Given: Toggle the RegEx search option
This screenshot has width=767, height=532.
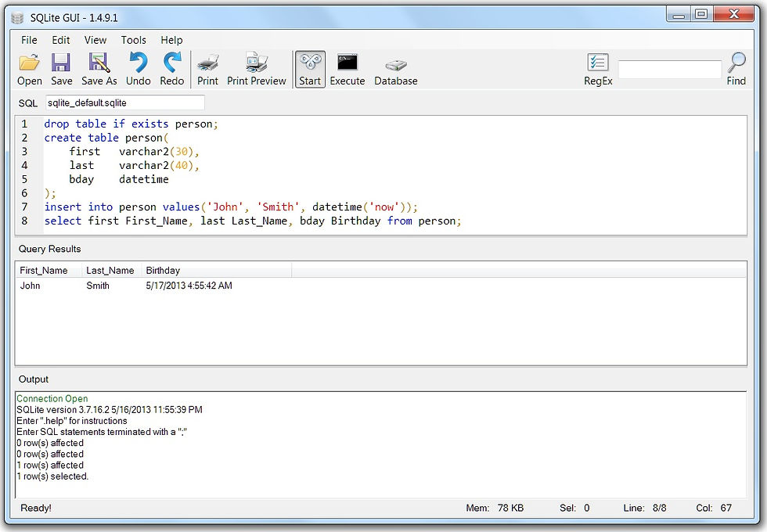Looking at the screenshot, I should coord(598,69).
